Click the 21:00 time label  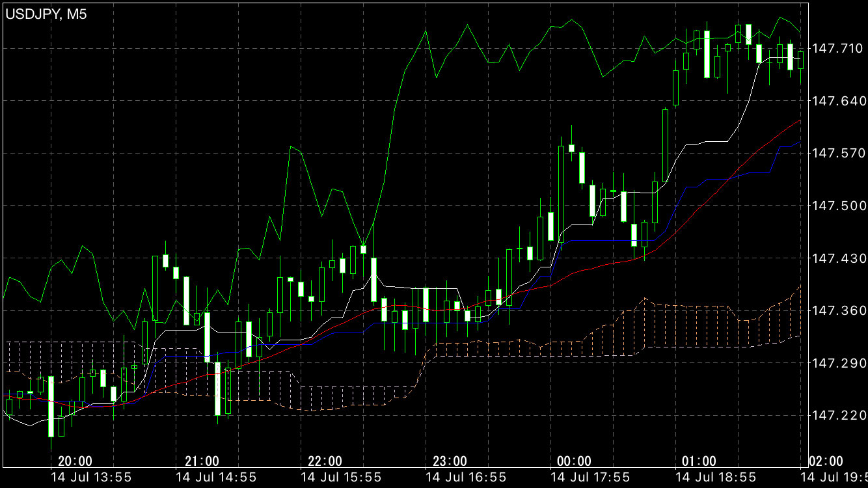202,461
